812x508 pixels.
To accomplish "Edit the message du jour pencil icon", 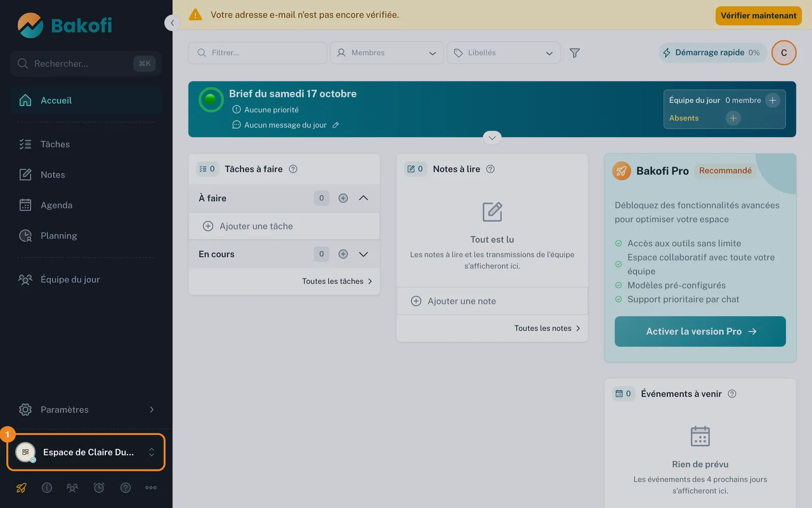I will [x=335, y=125].
